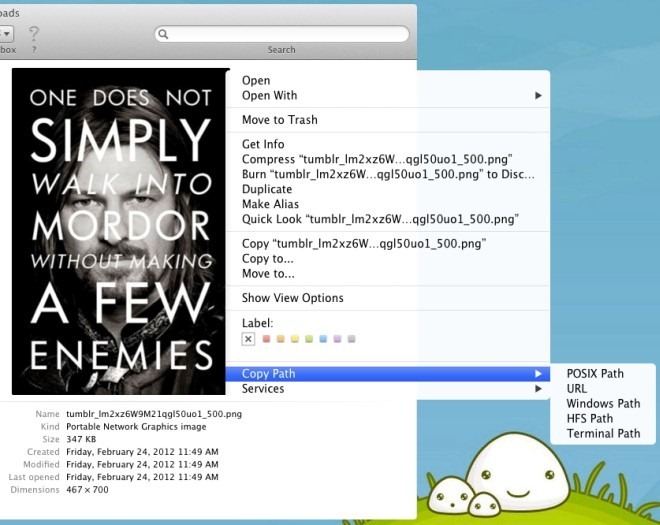Click inside the Search input field

(282, 34)
